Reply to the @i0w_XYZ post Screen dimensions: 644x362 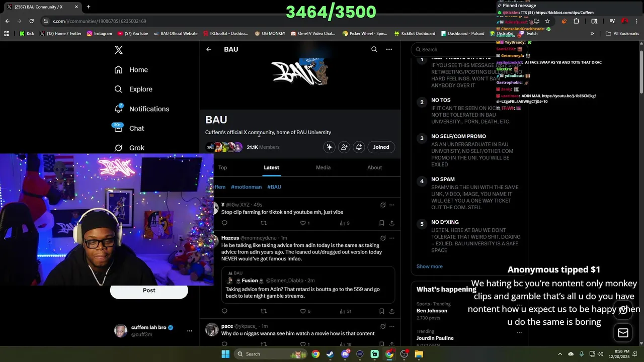224,223
